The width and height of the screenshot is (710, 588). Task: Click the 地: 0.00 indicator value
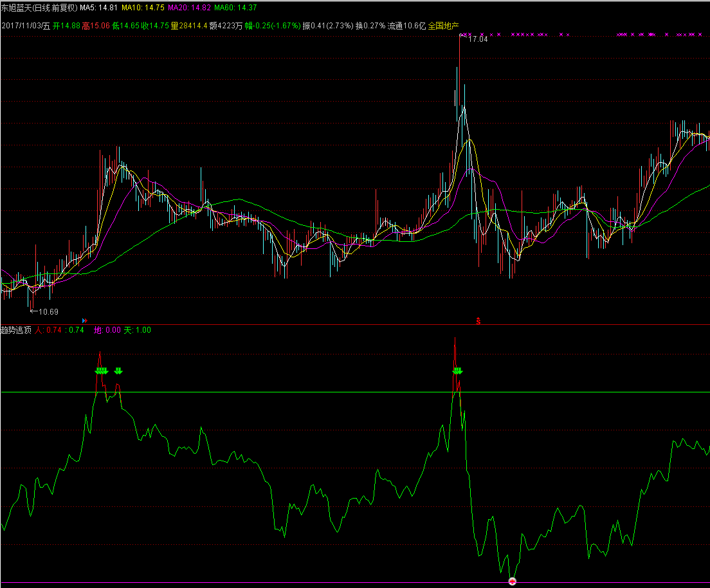pos(107,330)
